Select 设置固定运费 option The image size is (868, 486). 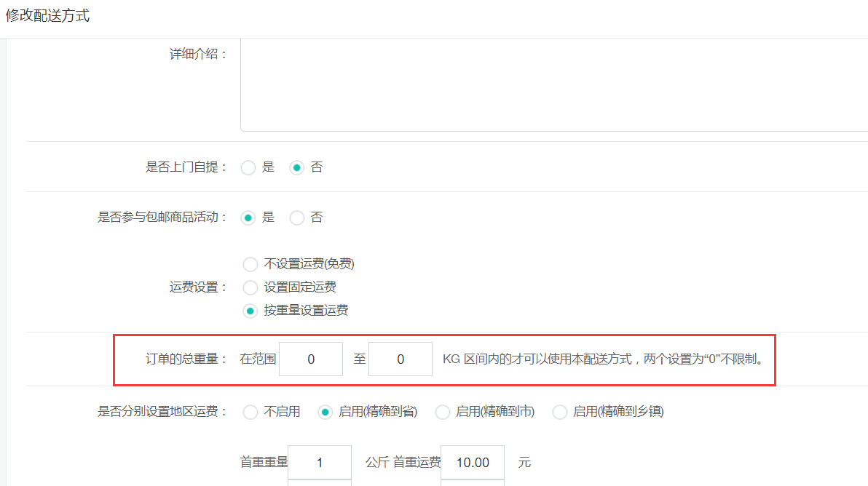click(250, 287)
